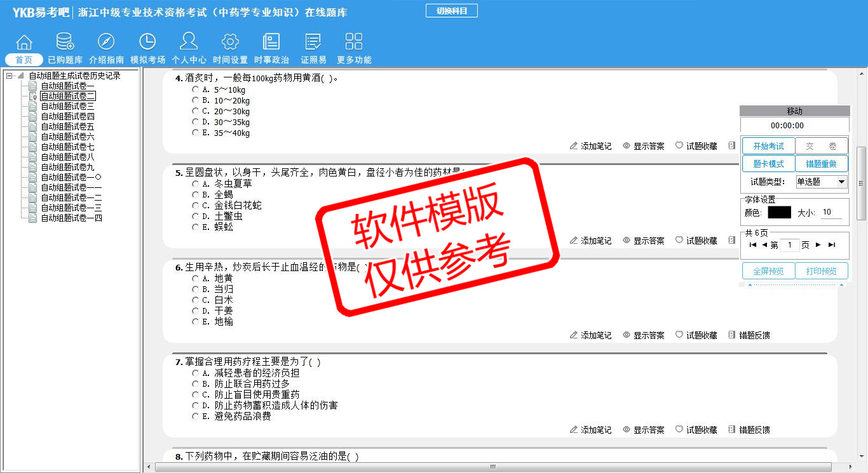Open the 证照易 certificate icon
The width and height of the screenshot is (868, 473).
313,43
